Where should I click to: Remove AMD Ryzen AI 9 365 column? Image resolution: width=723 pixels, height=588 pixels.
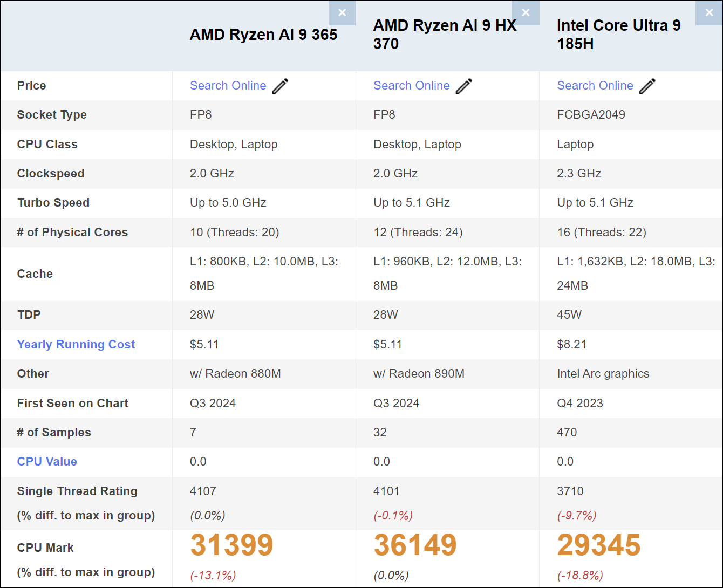[342, 13]
